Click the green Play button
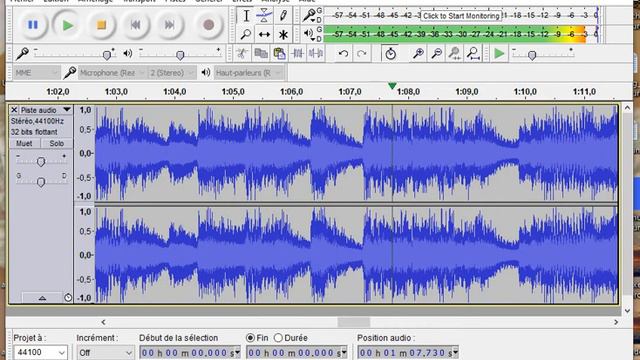The width and height of the screenshot is (640, 360). pos(68,25)
